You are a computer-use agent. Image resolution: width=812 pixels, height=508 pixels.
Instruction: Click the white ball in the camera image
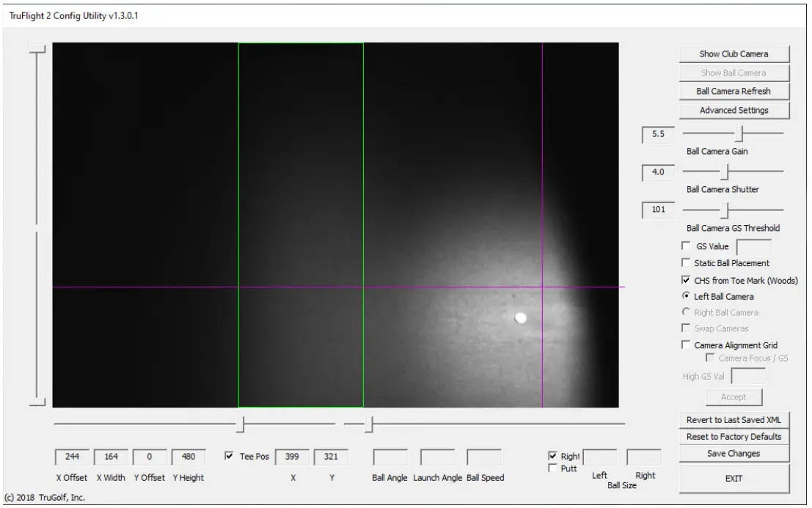(521, 318)
